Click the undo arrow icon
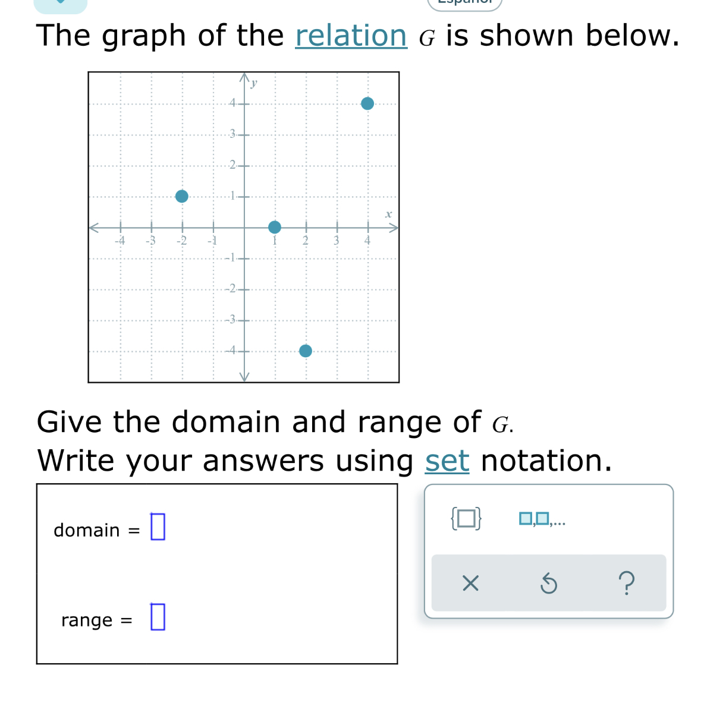 pos(549,583)
